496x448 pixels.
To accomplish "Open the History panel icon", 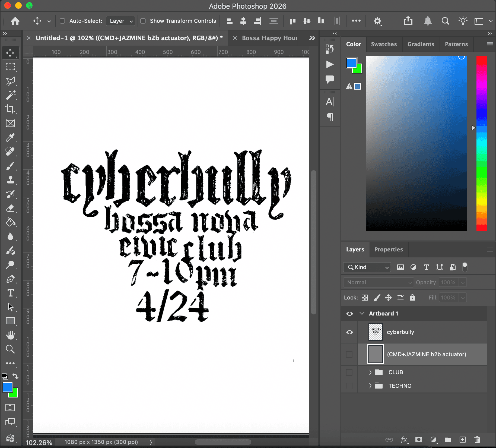I will click(x=330, y=49).
